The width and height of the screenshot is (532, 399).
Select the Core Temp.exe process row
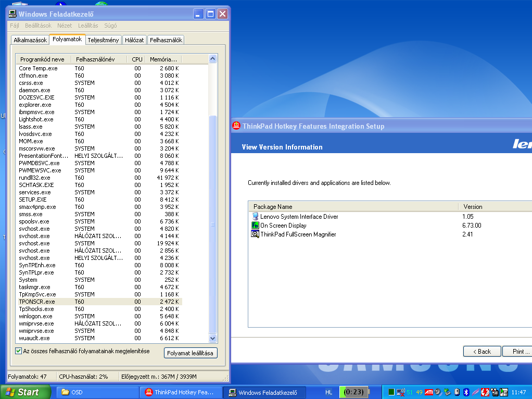click(x=100, y=68)
